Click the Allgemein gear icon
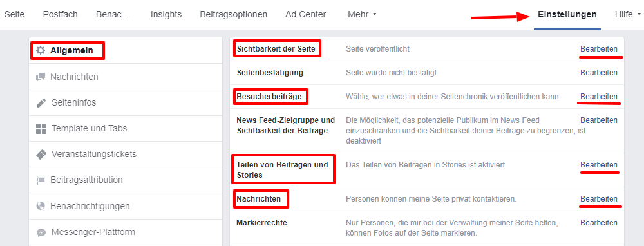The width and height of the screenshot is (644, 246). click(x=40, y=50)
